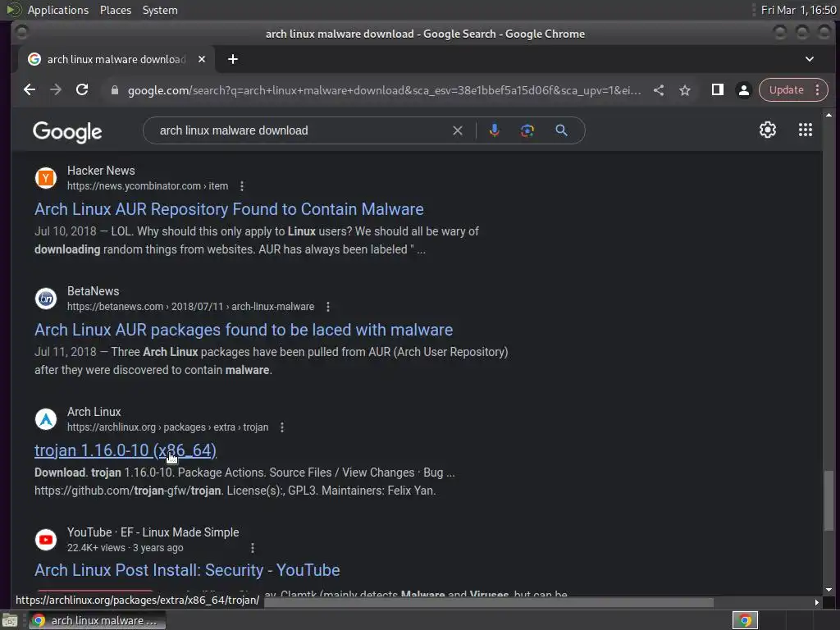Click Hacker News favicon

[46, 178]
